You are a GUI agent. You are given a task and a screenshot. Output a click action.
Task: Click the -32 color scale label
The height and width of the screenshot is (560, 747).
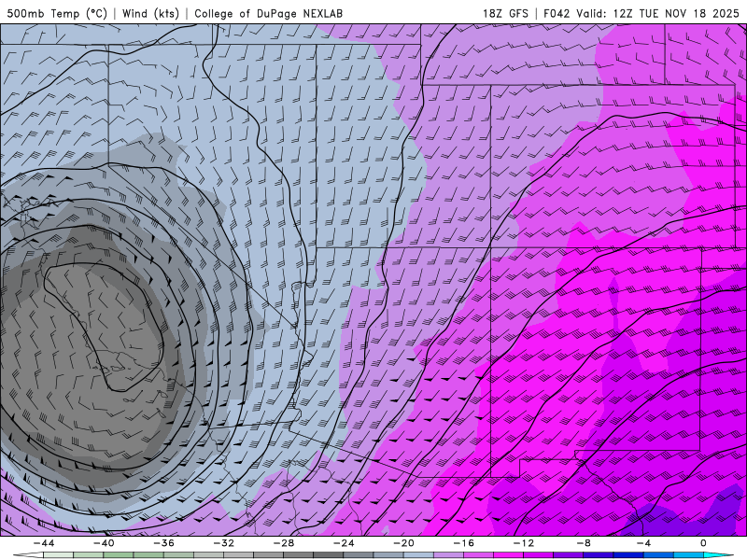coord(223,543)
